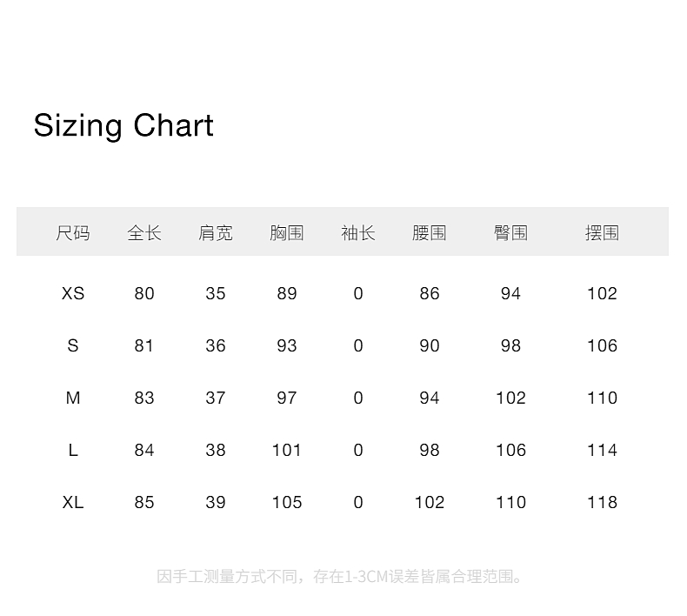
Task: Click the L size row label
Action: (x=73, y=450)
